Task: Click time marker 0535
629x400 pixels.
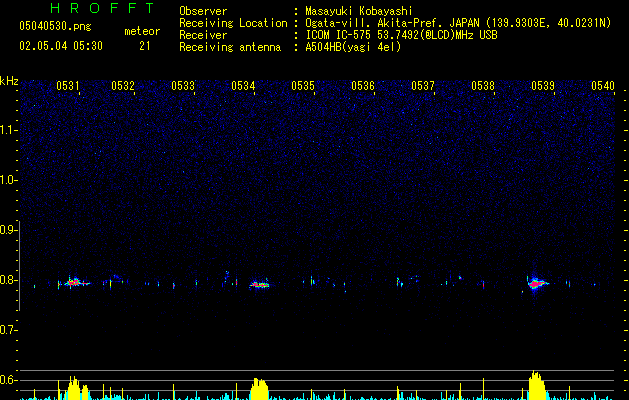Action: (x=303, y=86)
